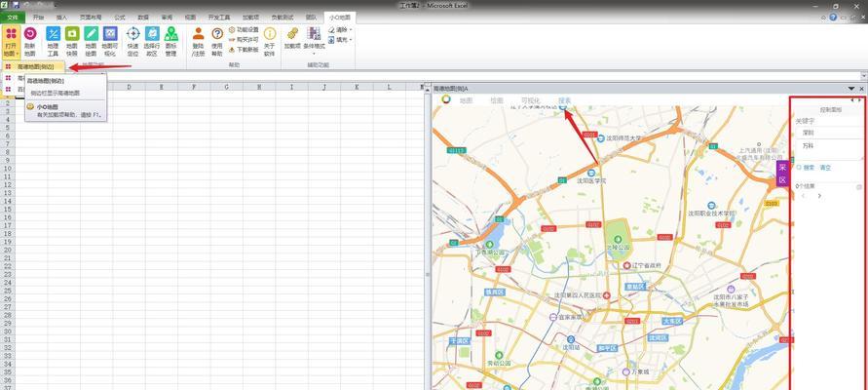Switch to the 数据 Data ribbon tab
The width and height of the screenshot is (868, 390).
pyautogui.click(x=143, y=18)
